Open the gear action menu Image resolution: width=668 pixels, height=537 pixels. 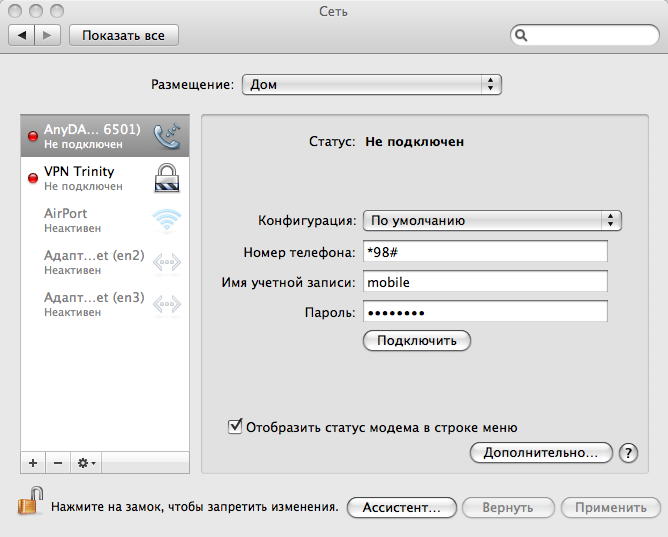(86, 463)
